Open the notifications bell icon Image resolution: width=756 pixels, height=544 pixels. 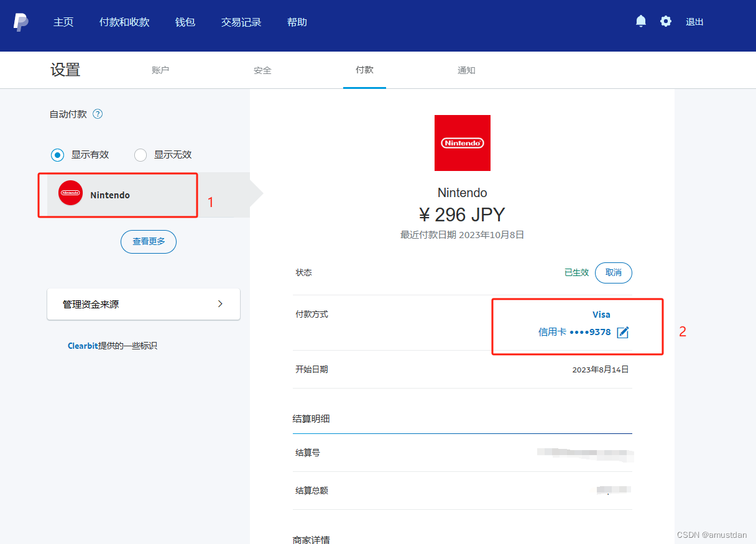pos(641,21)
